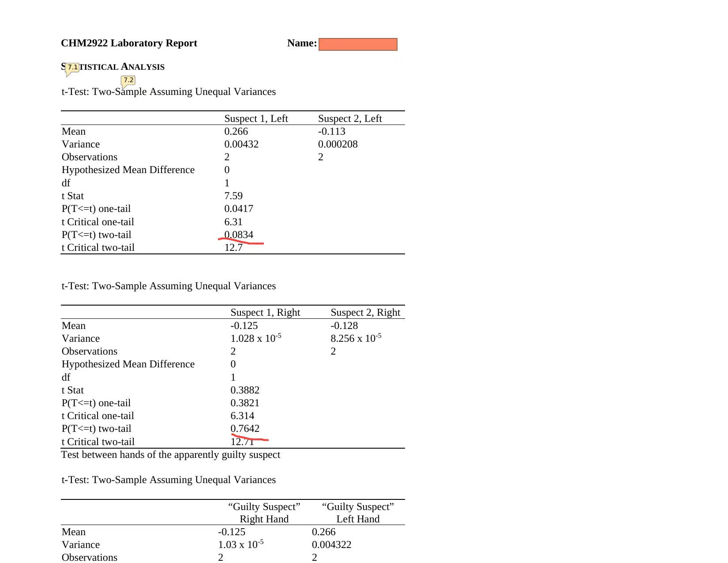Click one-tail P value 0.0417
728x563 pixels.
(239, 209)
